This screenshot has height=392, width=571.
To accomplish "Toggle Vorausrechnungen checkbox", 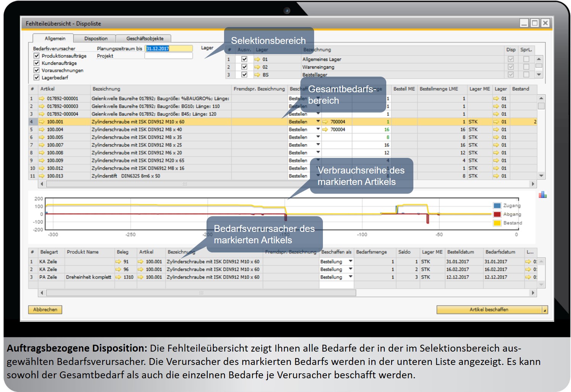I will [x=37, y=70].
